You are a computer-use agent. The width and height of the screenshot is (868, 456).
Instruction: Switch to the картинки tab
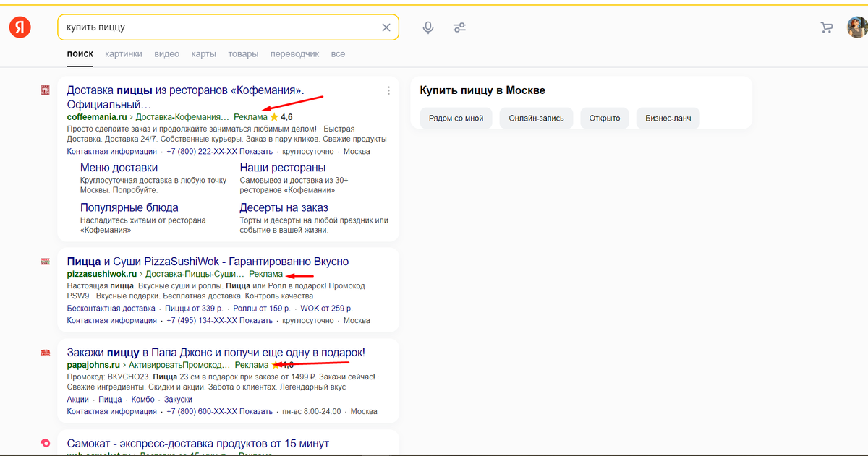124,54
